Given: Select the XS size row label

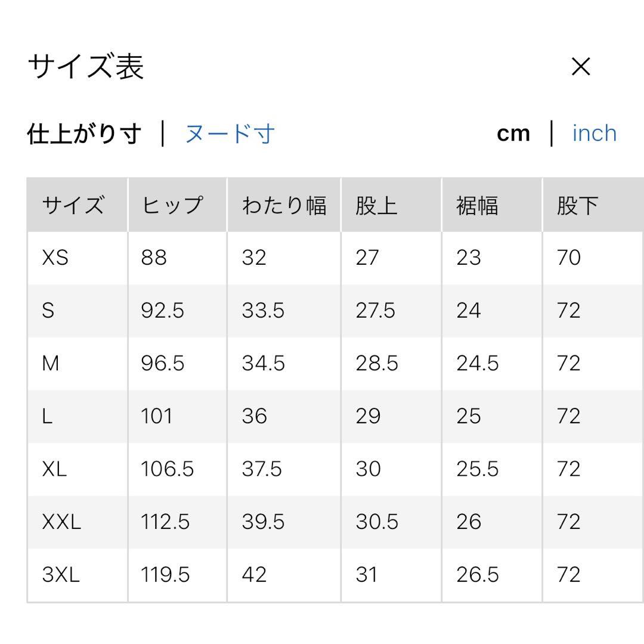Looking at the screenshot, I should 55,258.
